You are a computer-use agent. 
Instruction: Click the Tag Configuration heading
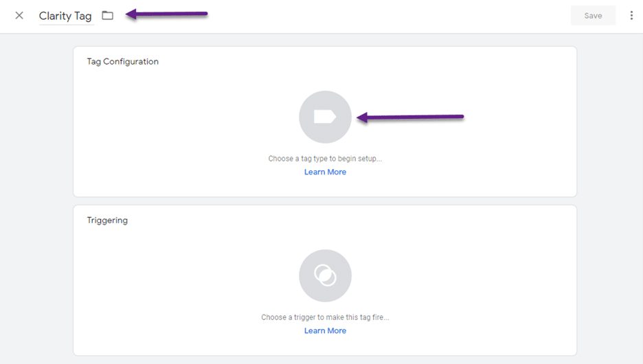(x=122, y=62)
